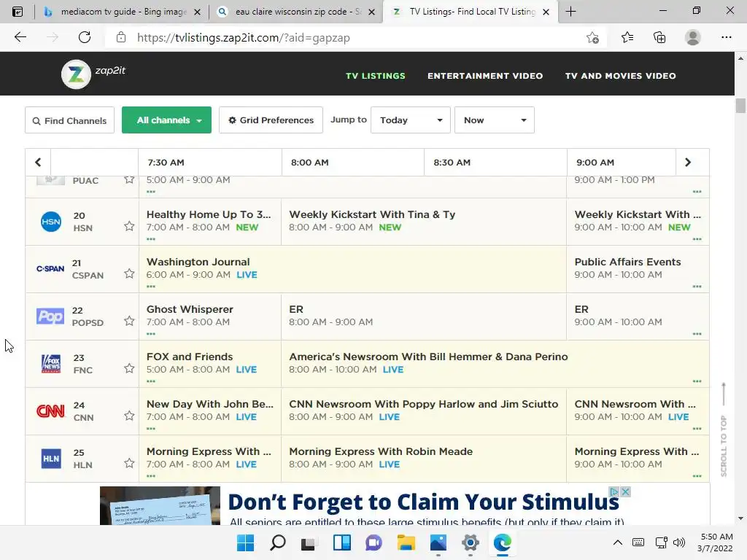
Task: Open the CNN channel logo
Action: pos(50,411)
